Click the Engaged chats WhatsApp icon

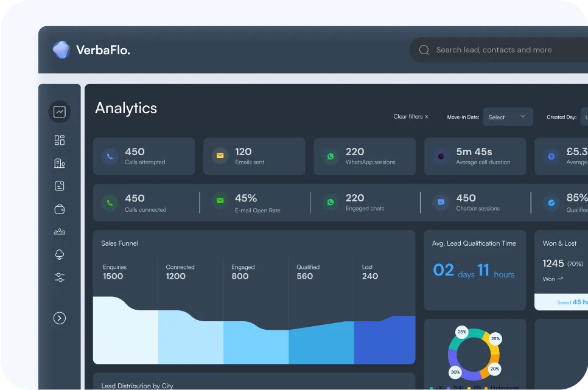331,202
